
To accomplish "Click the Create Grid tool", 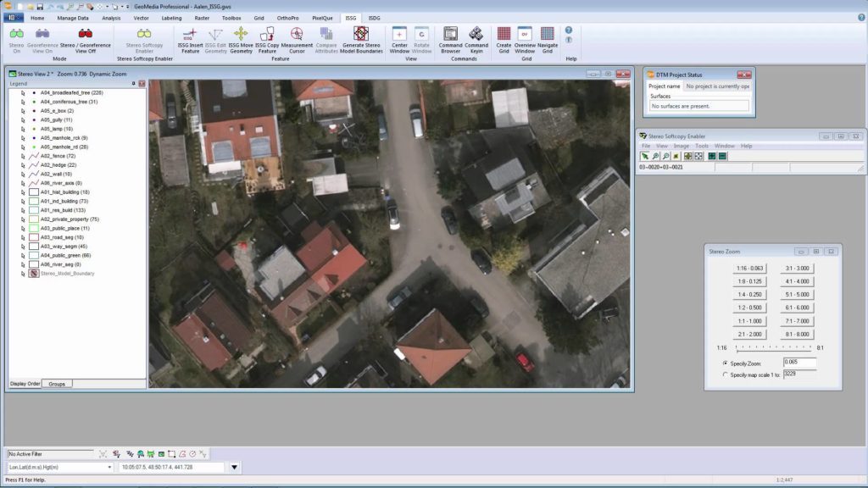I will pos(504,38).
